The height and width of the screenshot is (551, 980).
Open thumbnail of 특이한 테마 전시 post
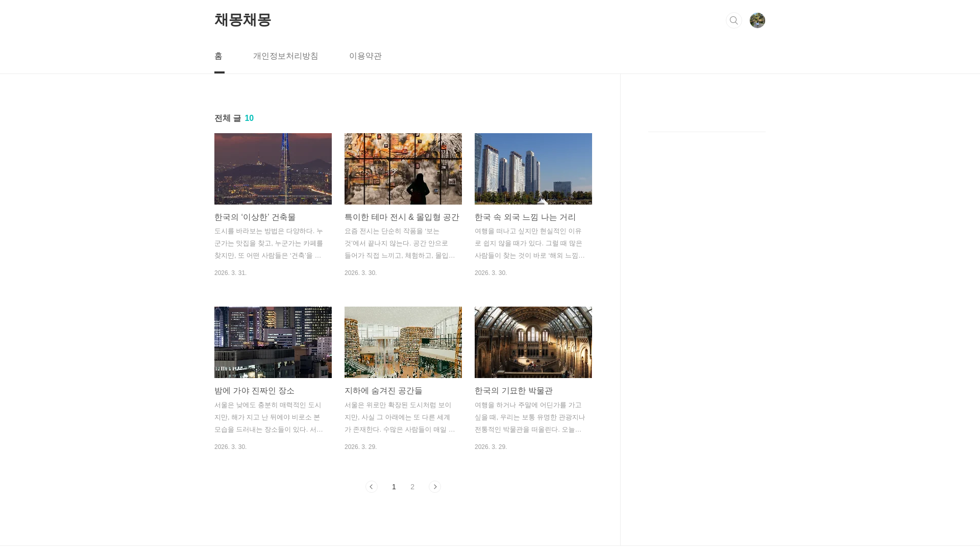pos(403,169)
